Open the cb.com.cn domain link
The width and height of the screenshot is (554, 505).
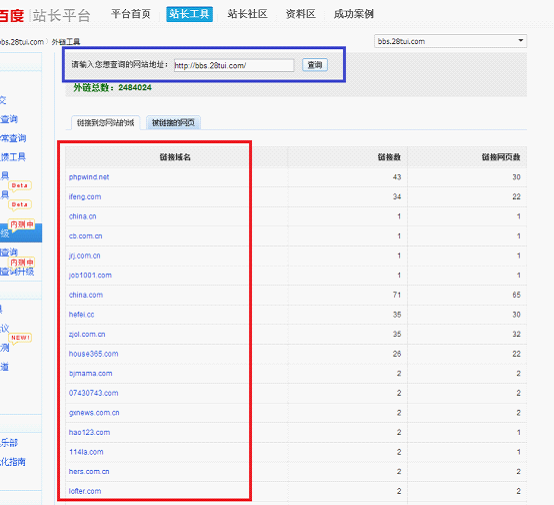pos(86,236)
